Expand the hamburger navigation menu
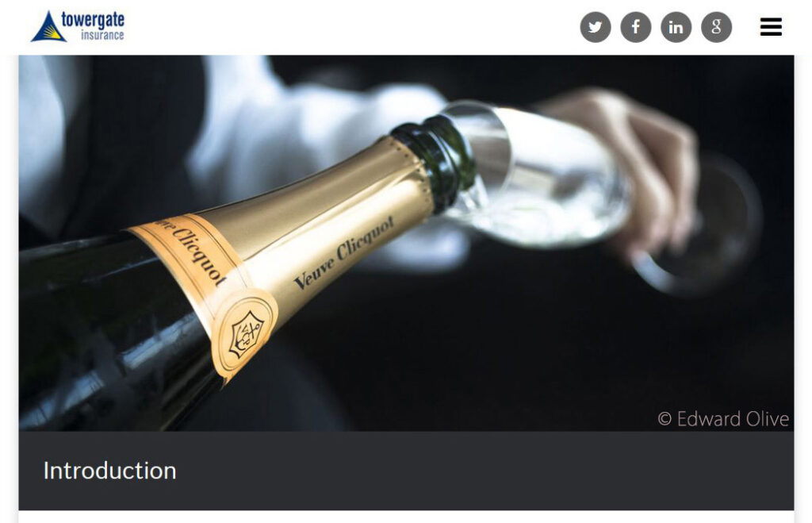The height and width of the screenshot is (523, 812). tap(771, 27)
